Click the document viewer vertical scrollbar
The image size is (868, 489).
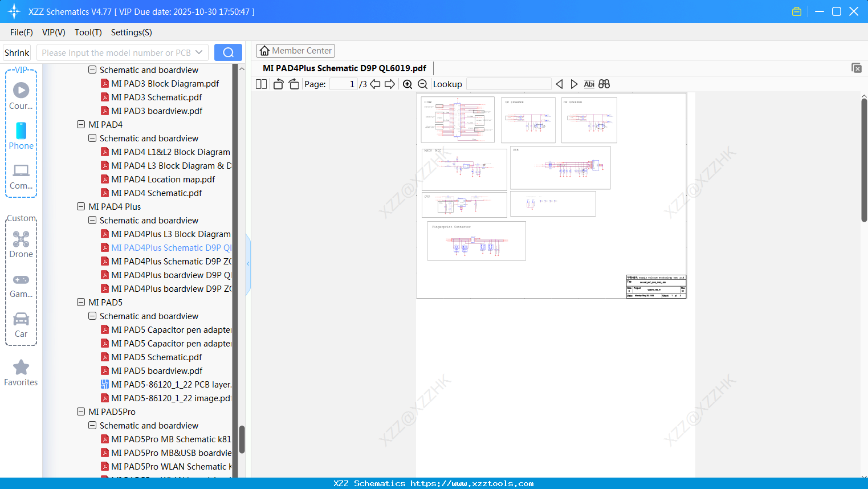[864, 160]
